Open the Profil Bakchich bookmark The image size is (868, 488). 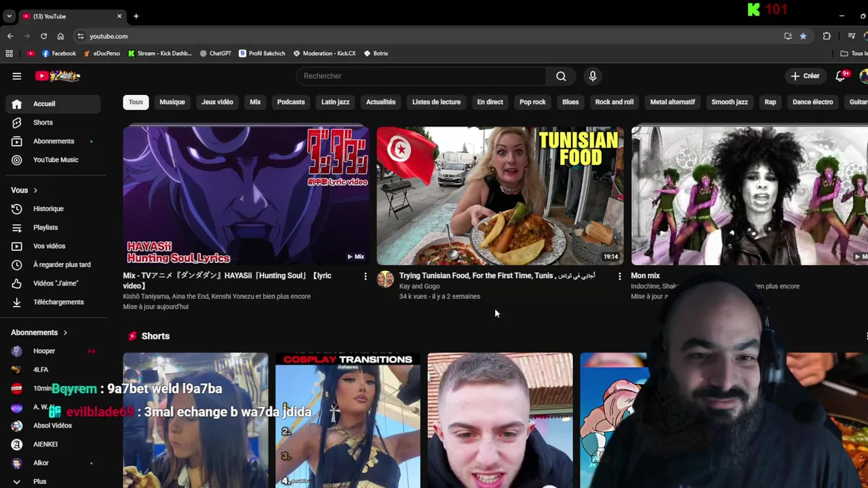click(262, 53)
